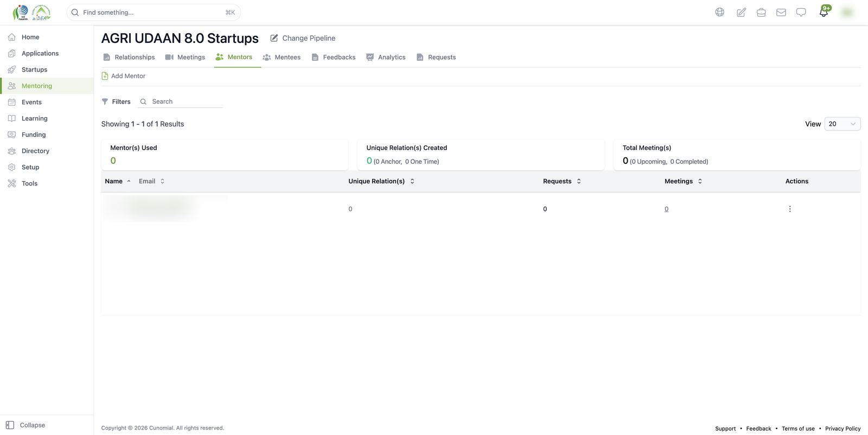Click the Add Mentor document icon

coord(105,76)
